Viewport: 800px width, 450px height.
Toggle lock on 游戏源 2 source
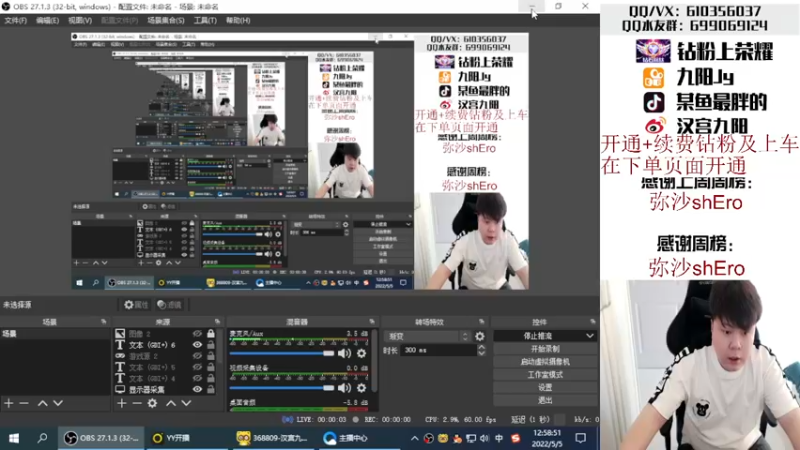(211, 356)
